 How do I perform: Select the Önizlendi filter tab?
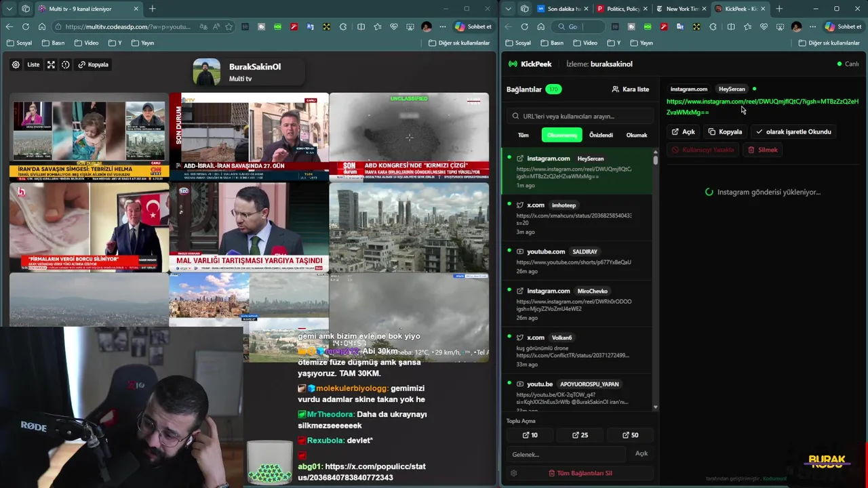(601, 135)
